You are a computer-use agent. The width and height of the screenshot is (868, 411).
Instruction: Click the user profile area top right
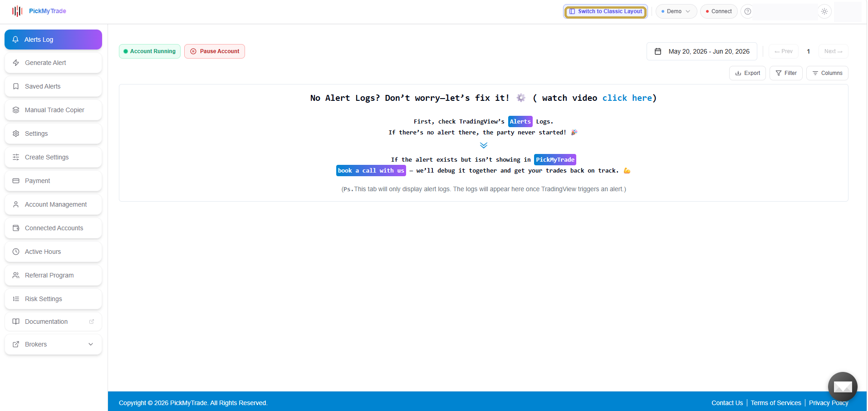point(848,11)
